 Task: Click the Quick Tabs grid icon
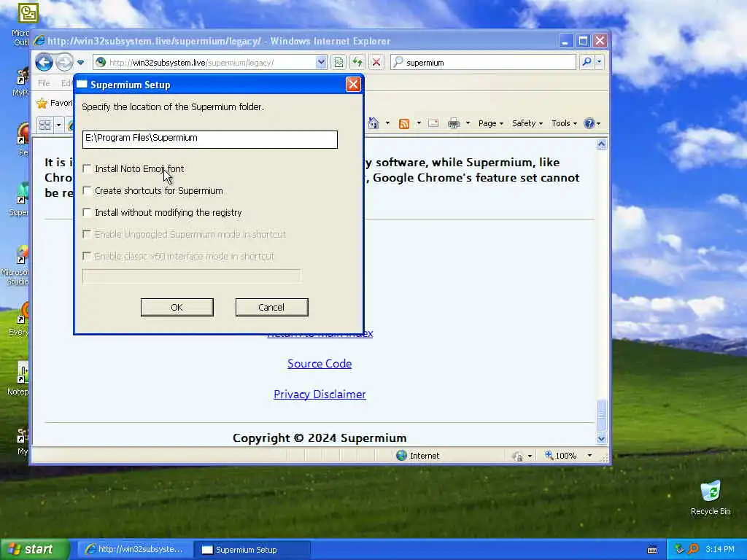44,125
